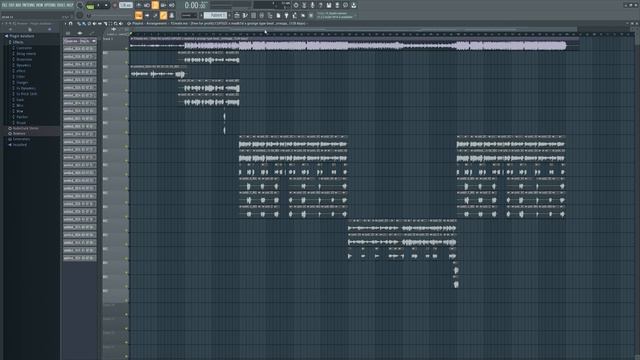Viewport: 640px width, 360px height.
Task: Select the Playlist Slice tool
Action: pos(105,24)
